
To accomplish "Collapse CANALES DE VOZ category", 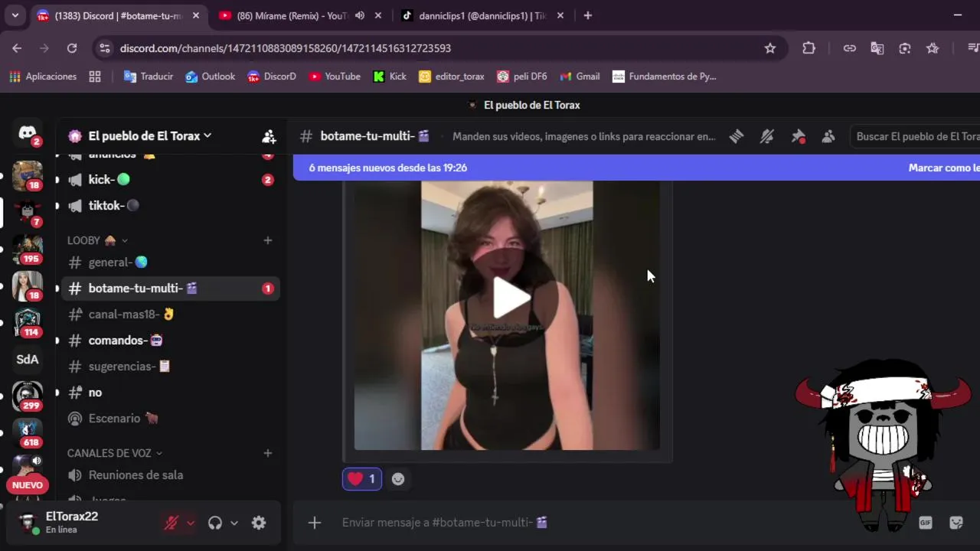I will [115, 453].
